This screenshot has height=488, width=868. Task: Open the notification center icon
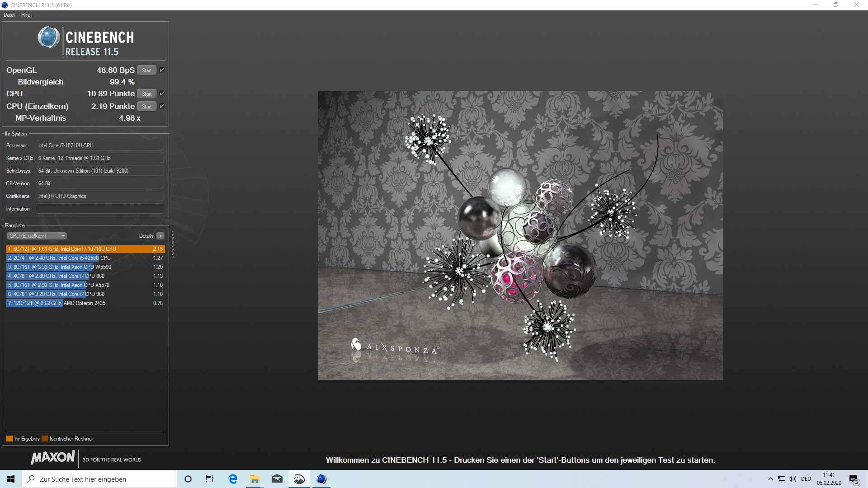click(x=854, y=479)
